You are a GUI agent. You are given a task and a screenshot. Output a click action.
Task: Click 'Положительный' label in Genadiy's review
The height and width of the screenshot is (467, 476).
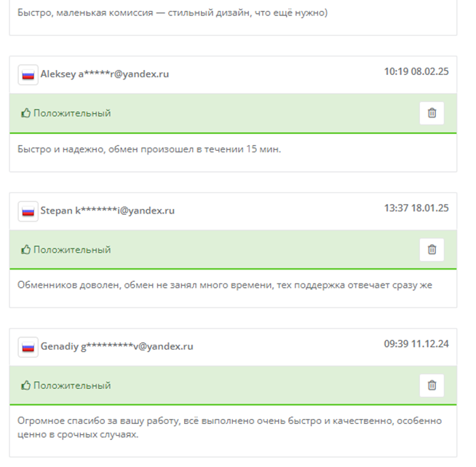coord(72,385)
